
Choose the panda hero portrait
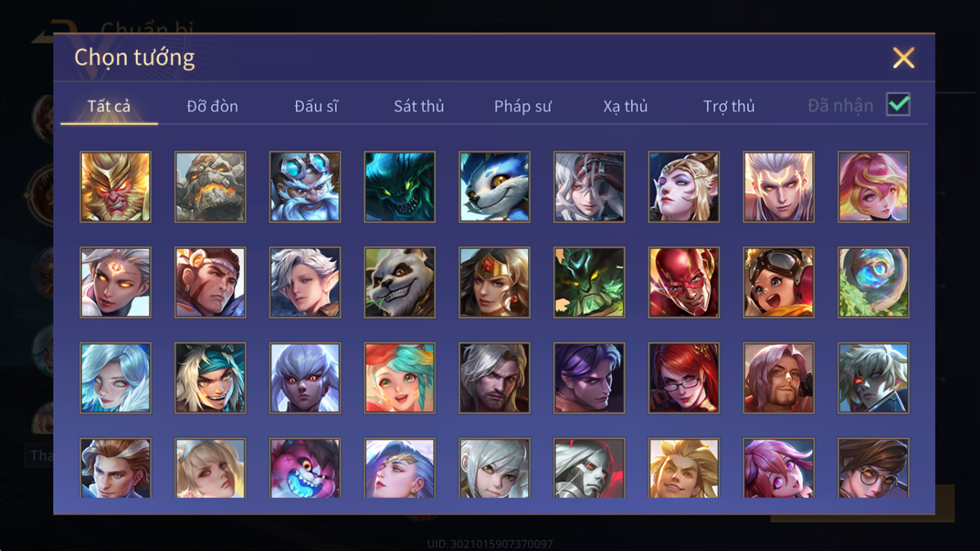[400, 282]
